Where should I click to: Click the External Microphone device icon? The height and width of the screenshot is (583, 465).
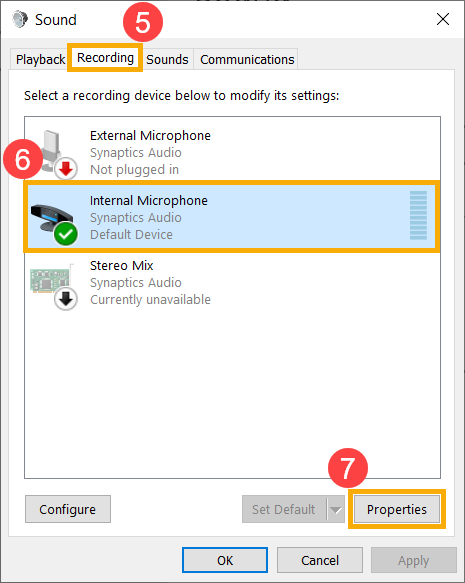(x=56, y=152)
